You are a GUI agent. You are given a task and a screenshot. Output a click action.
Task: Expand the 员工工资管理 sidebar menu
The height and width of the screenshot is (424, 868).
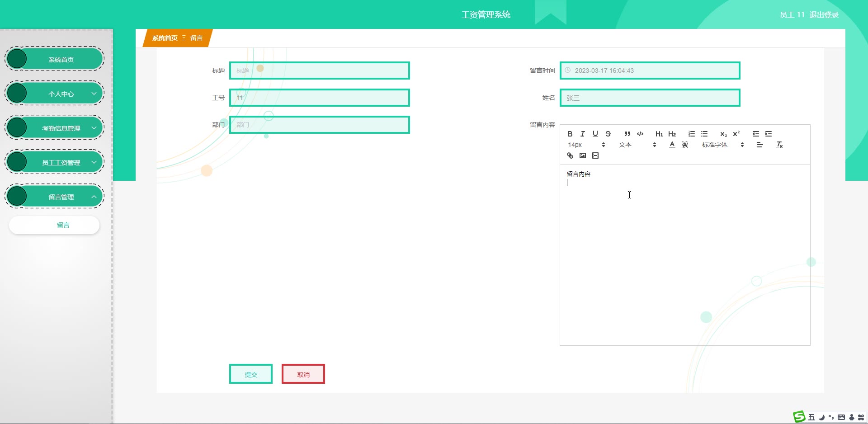[54, 162]
